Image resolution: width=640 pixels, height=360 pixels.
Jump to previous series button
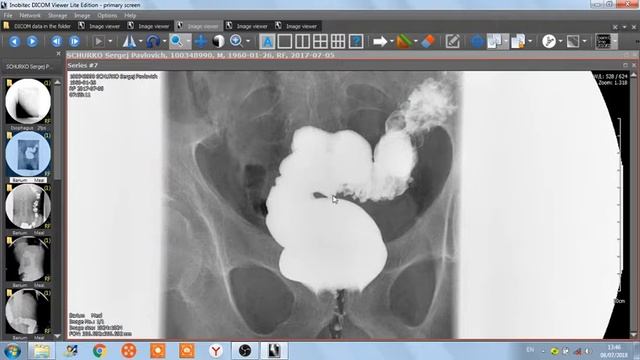click(56, 41)
